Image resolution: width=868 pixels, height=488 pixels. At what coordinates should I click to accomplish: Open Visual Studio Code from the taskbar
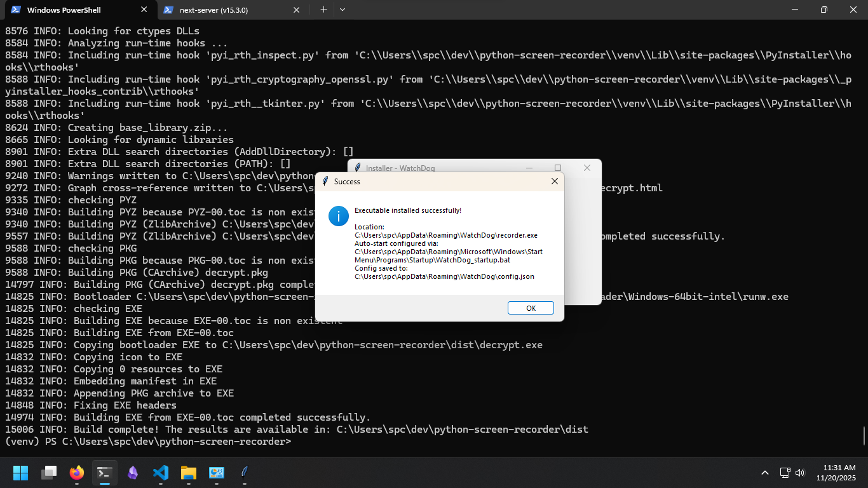(161, 473)
